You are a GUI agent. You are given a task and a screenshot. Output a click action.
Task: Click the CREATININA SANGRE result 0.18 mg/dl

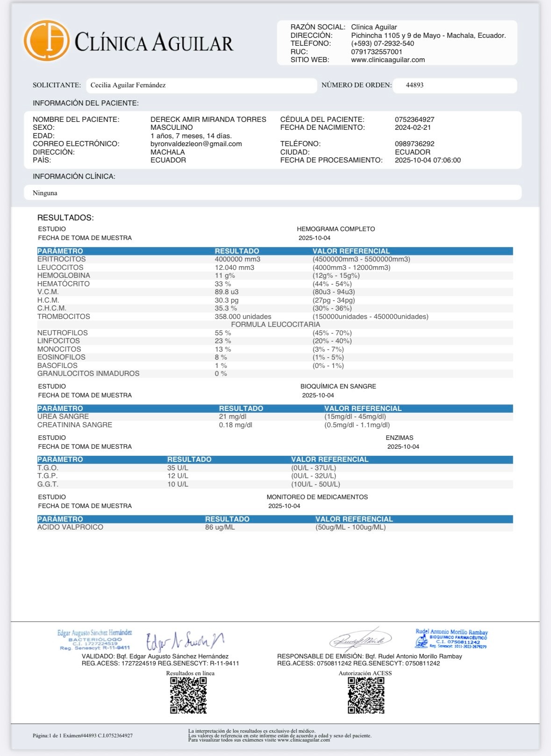236,425
